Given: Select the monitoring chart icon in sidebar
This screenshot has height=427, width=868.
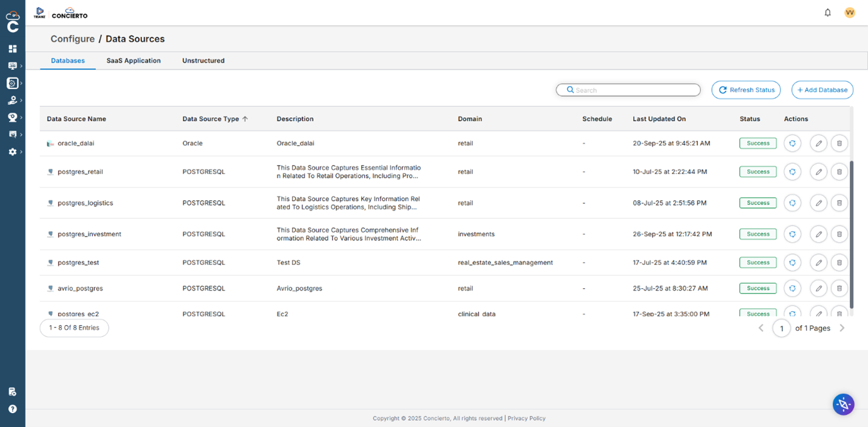Looking at the screenshot, I should click(x=13, y=66).
